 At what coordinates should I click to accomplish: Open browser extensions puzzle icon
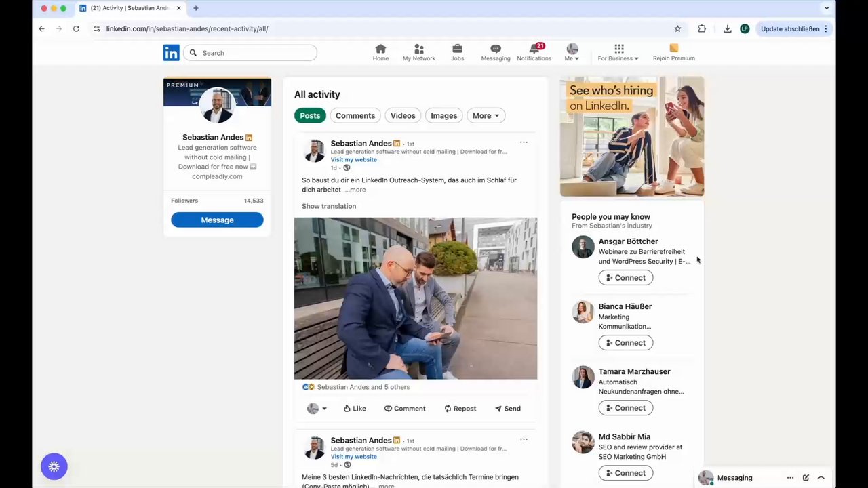click(702, 28)
